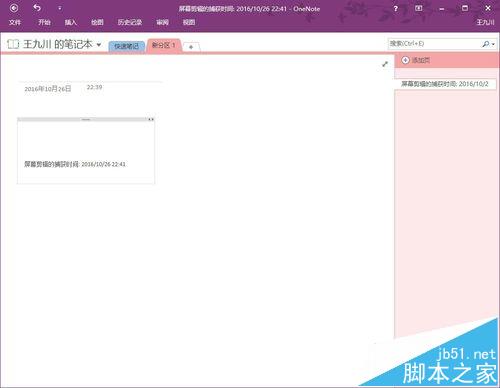The height and width of the screenshot is (388, 500).
Task: Open the Quick Access Toolbar customize dropdown
Action: 60,8
